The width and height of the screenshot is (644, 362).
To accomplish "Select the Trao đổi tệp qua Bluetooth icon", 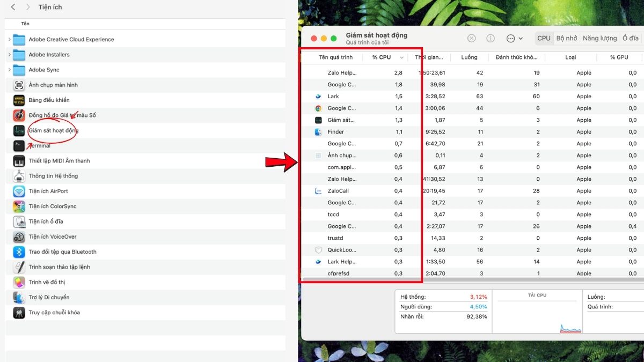I will [x=19, y=252].
